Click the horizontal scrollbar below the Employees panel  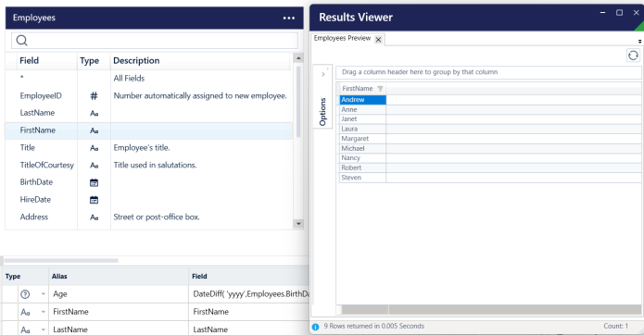61,260
